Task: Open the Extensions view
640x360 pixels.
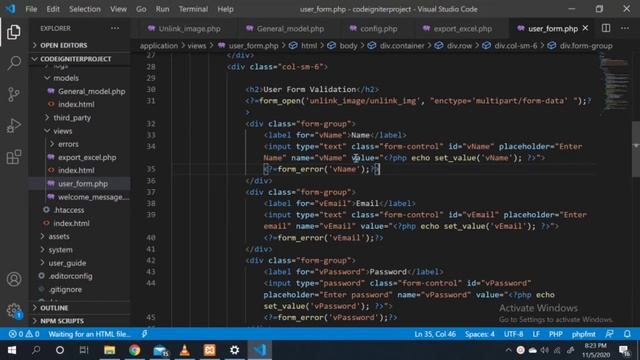Action: point(14,157)
